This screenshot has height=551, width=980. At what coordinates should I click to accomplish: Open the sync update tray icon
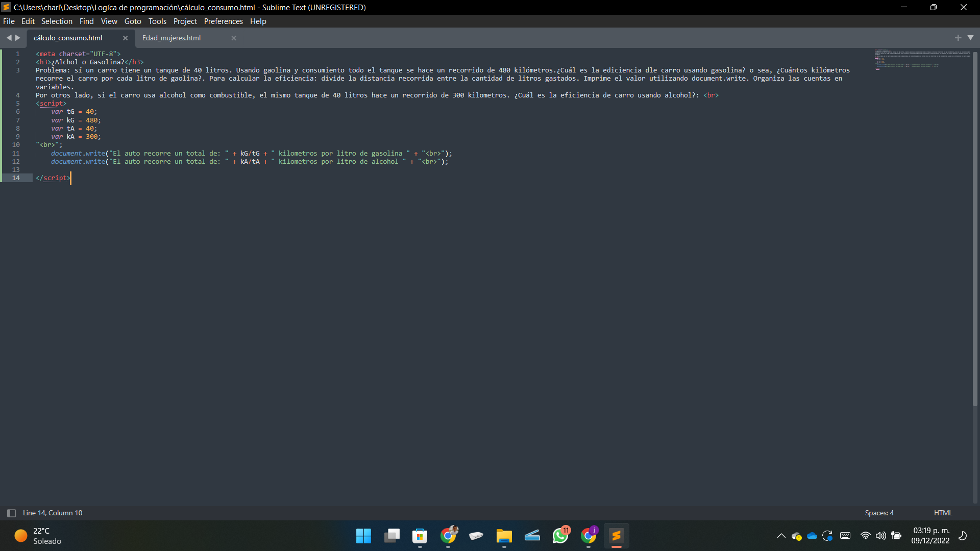[x=827, y=536]
